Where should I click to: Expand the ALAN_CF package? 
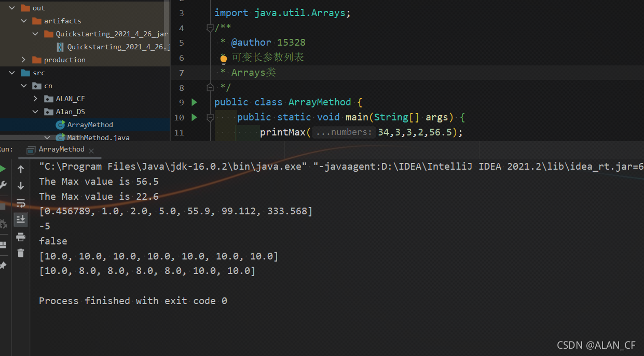[36, 99]
